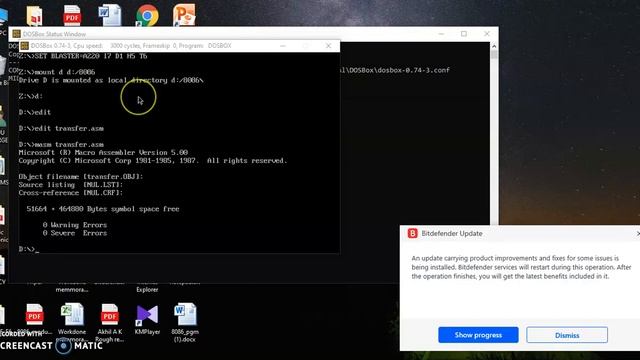Click the dosbox-0.74-3.conf path text in the Status Window

coord(395,70)
